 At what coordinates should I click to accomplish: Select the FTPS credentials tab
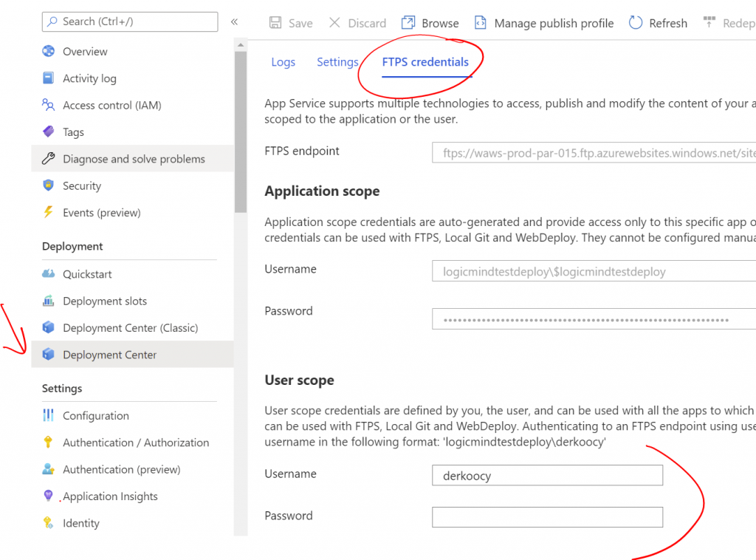point(425,62)
